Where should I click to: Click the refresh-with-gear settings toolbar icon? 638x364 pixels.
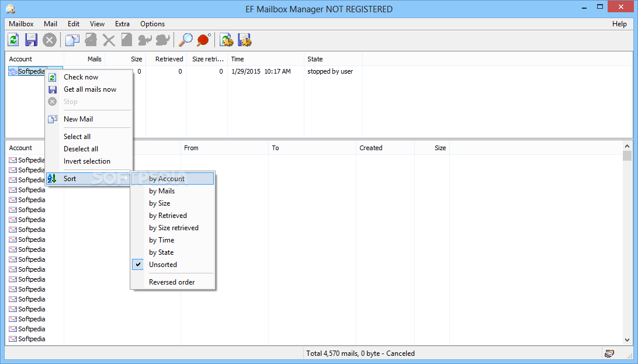click(x=227, y=40)
